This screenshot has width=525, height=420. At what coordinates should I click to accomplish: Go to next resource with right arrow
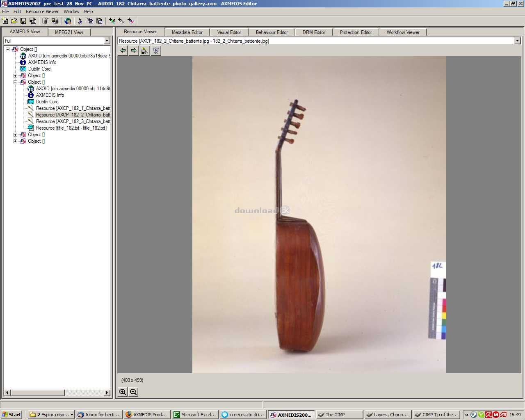134,50
